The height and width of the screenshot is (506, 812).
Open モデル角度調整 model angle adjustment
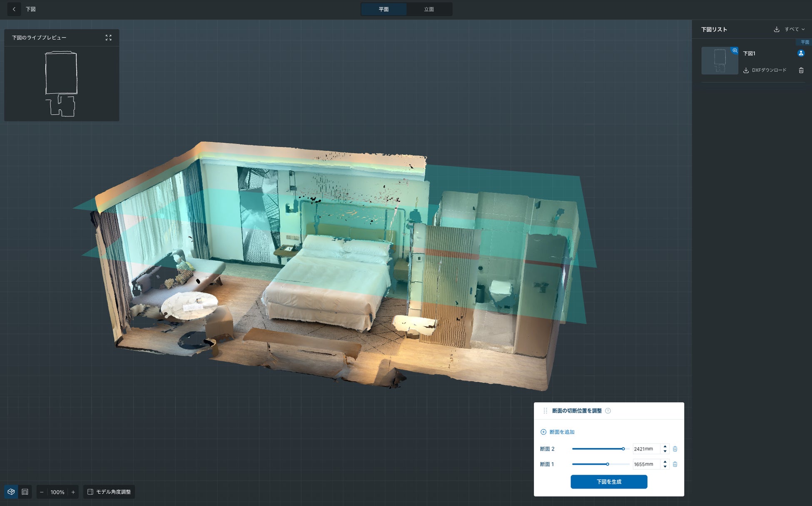(109, 492)
